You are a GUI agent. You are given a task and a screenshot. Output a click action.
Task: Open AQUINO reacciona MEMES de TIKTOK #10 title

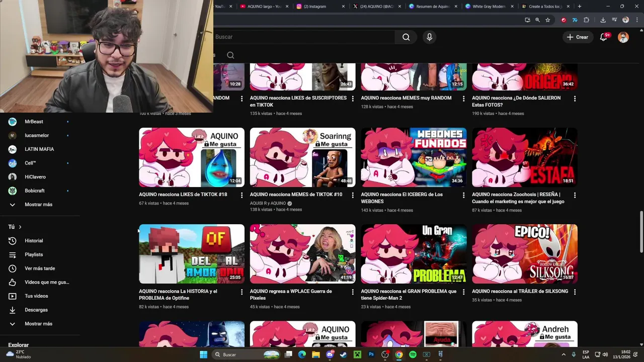[296, 195]
